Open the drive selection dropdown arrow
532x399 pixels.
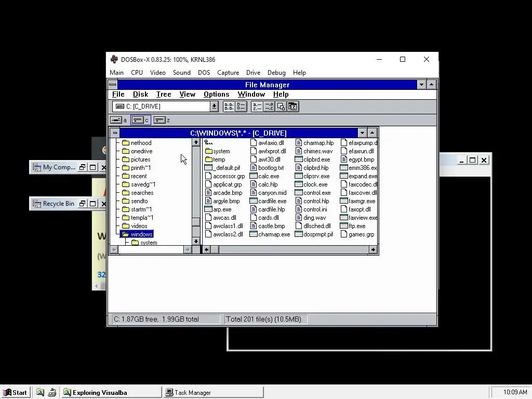click(x=214, y=107)
